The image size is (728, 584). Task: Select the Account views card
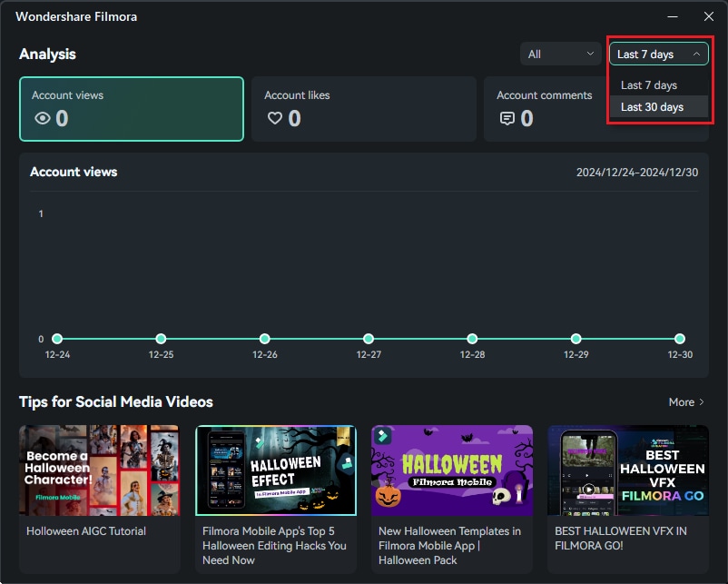click(x=132, y=109)
